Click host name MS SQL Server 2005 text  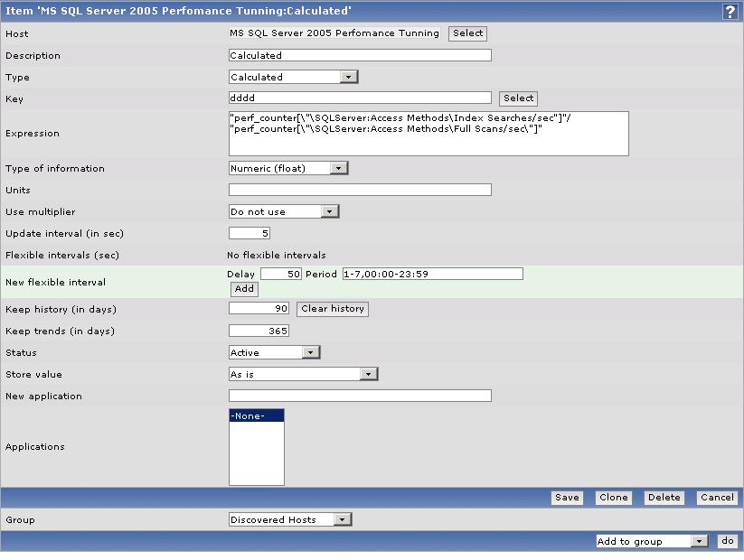(334, 33)
